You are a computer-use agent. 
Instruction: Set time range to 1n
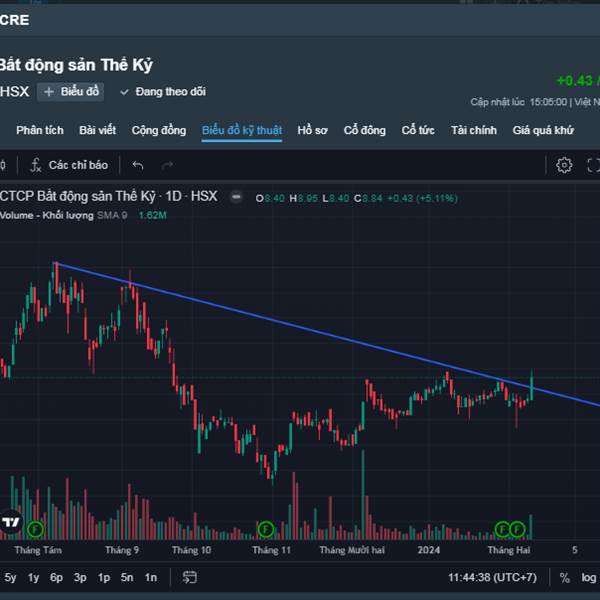pyautogui.click(x=151, y=577)
